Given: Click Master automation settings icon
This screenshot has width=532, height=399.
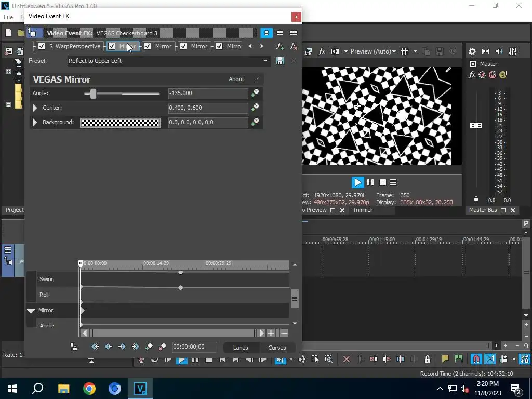Looking at the screenshot, I should pyautogui.click(x=482, y=75).
